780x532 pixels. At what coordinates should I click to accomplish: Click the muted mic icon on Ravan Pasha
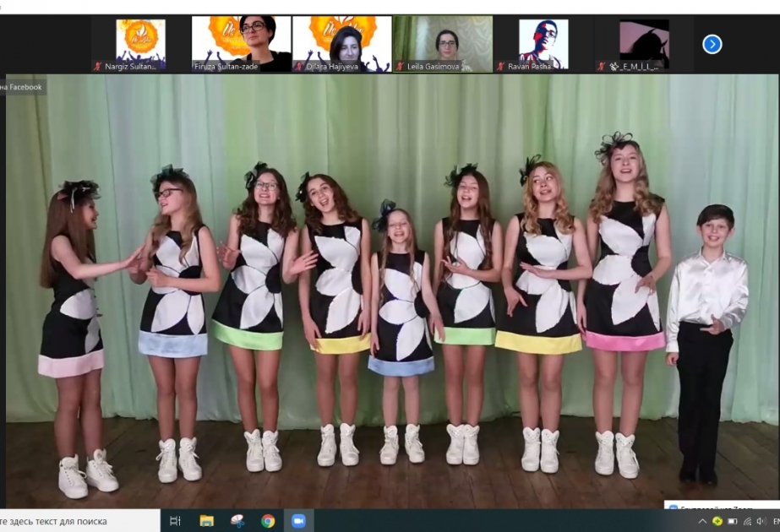pyautogui.click(x=501, y=66)
